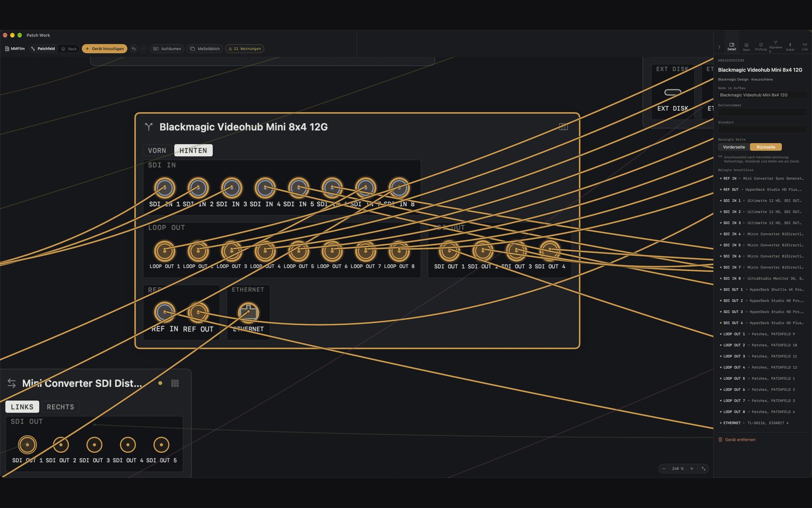The image size is (812, 508).
Task: Select the LOOP OUT 8 PATCHFELD 4 row
Action: pyautogui.click(x=762, y=412)
